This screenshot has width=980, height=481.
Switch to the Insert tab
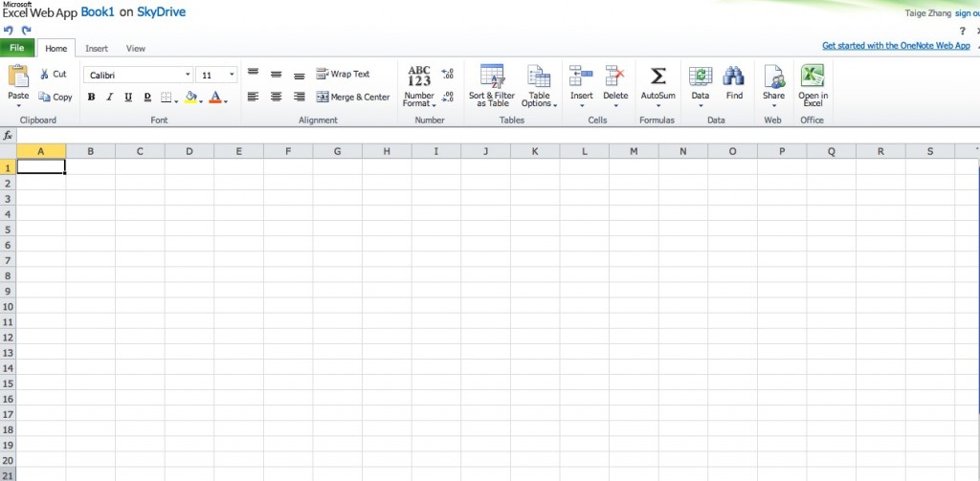97,48
